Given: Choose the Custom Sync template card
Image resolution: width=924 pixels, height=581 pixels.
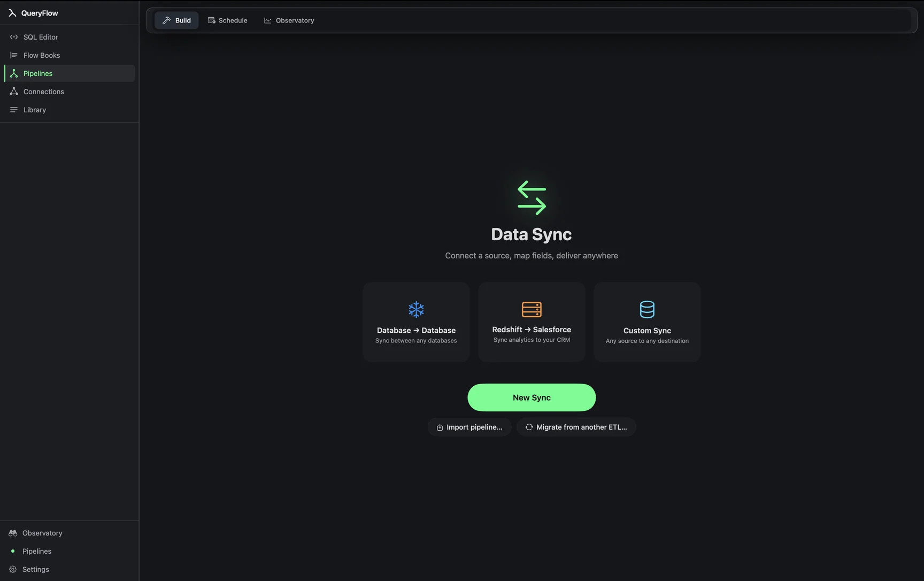Looking at the screenshot, I should coord(647,322).
